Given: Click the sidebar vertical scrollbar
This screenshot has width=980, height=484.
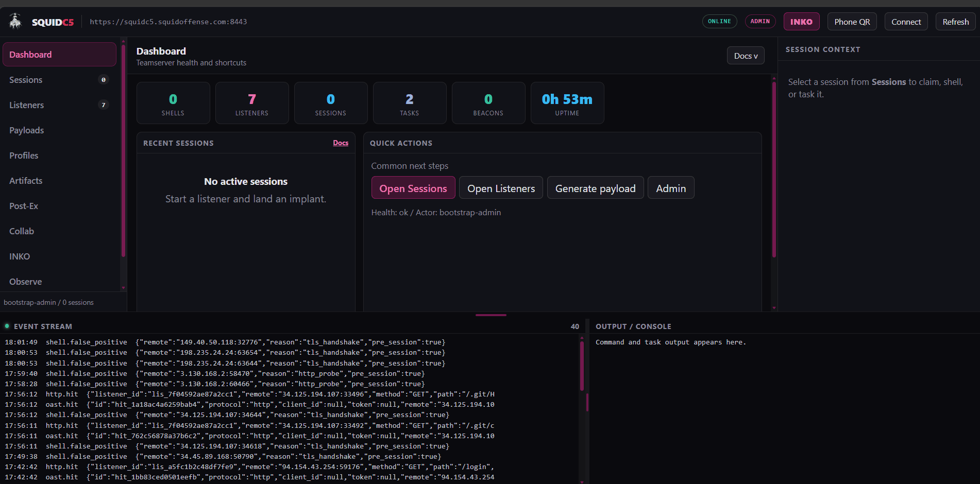Looking at the screenshot, I should tap(123, 151).
